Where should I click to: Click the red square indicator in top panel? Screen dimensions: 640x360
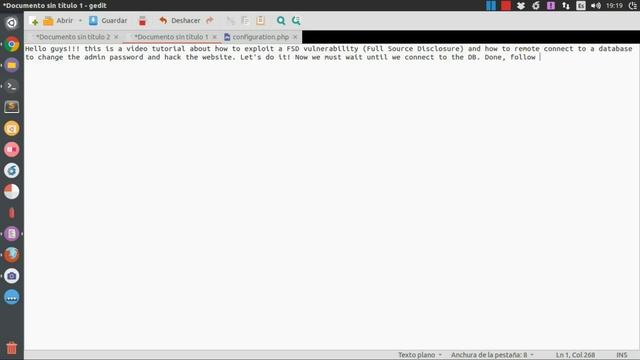coord(506,5)
